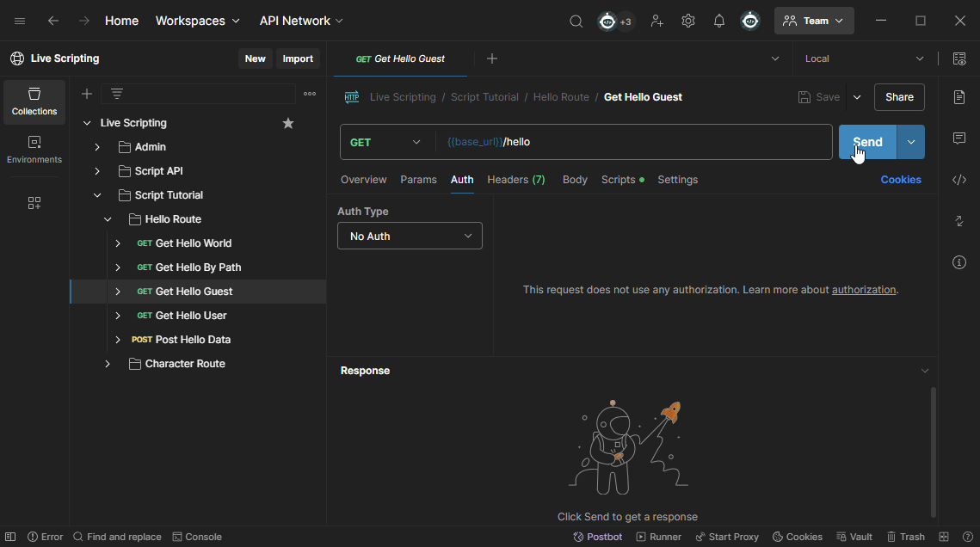Open active collaborators avatar with +3
Image resolution: width=980 pixels, height=547 pixels.
click(x=615, y=22)
